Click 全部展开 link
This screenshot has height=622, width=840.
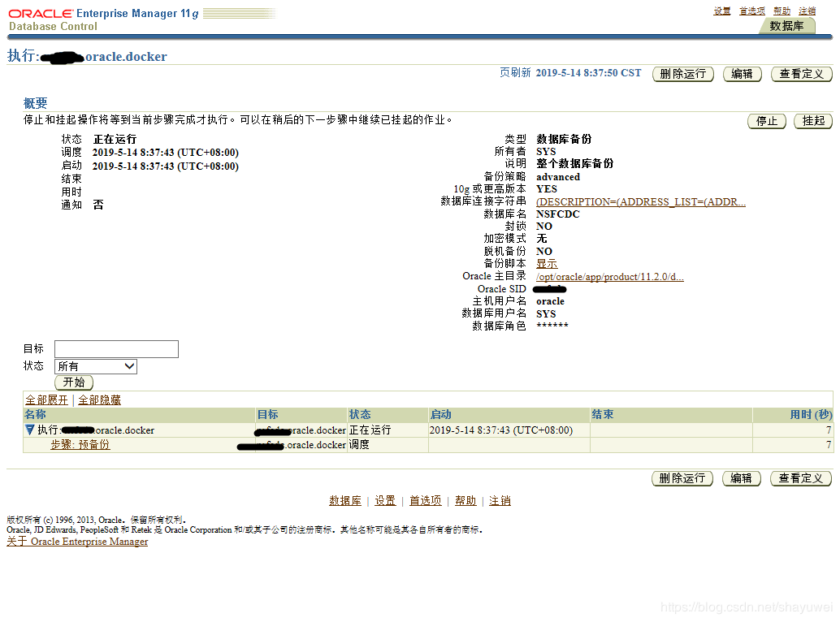(46, 400)
